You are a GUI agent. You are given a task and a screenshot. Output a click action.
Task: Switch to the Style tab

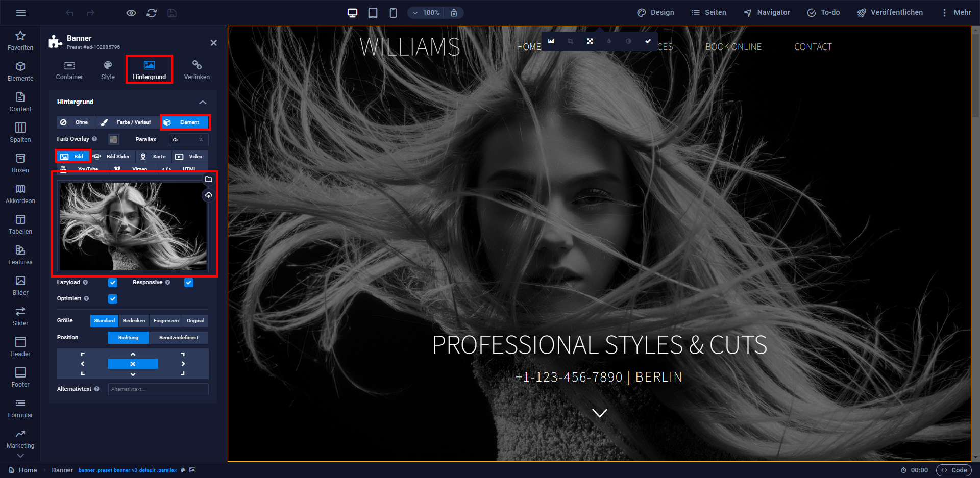108,70
